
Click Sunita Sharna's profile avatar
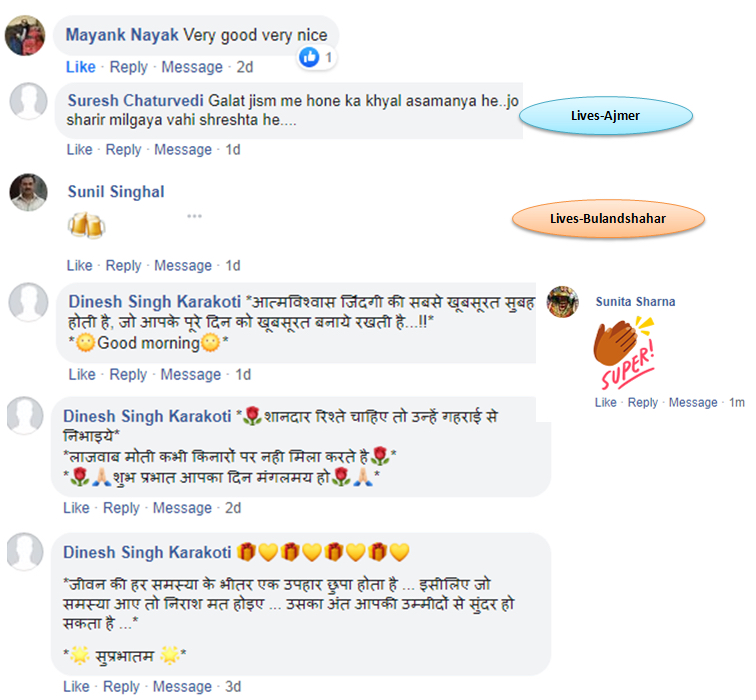click(x=563, y=302)
